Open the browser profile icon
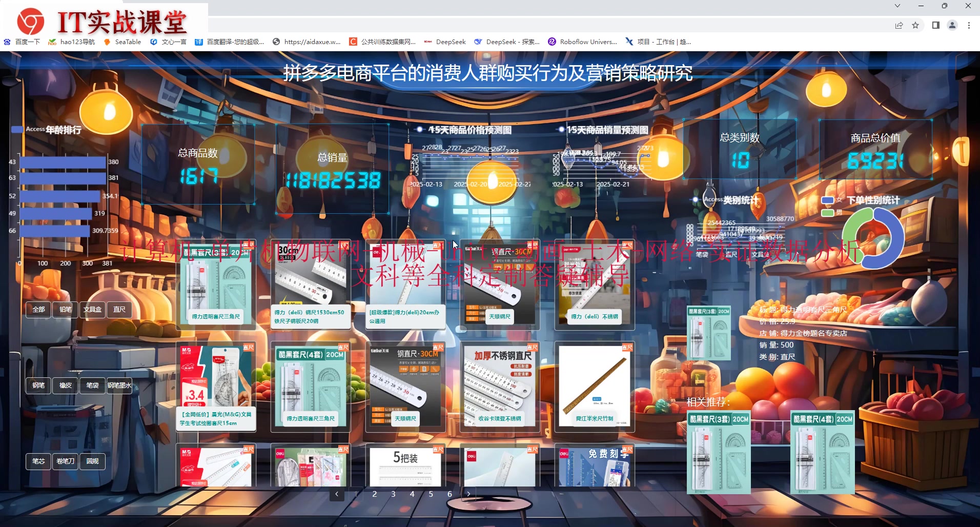This screenshot has width=980, height=527. point(952,25)
